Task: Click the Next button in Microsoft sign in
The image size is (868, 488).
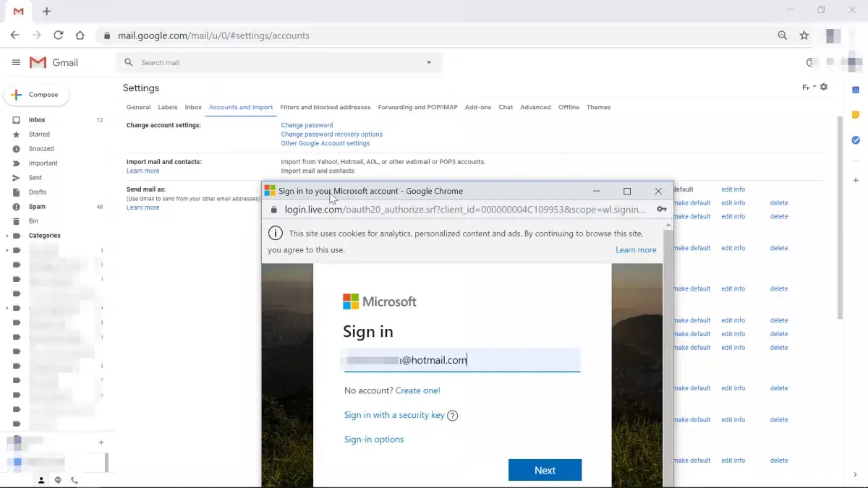Action: coord(545,470)
